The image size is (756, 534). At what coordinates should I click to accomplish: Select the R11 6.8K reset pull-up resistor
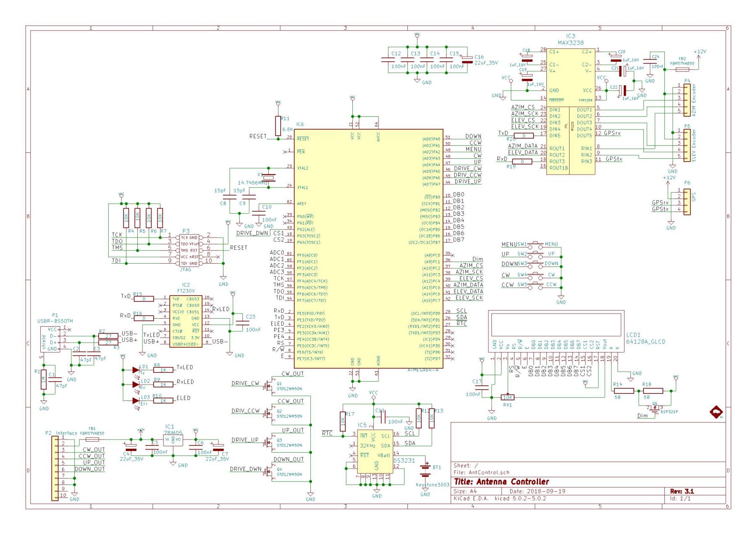[x=278, y=126]
